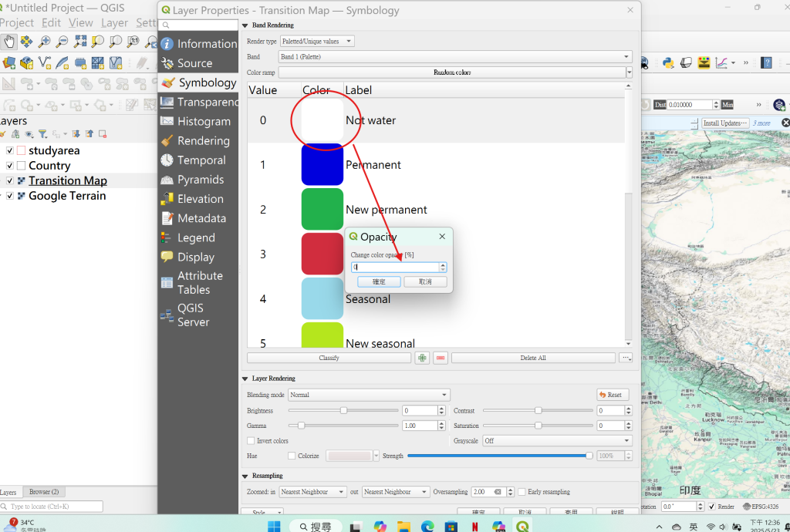Click New Virtual Layer icon
This screenshot has height=532, width=790.
tap(116, 63)
